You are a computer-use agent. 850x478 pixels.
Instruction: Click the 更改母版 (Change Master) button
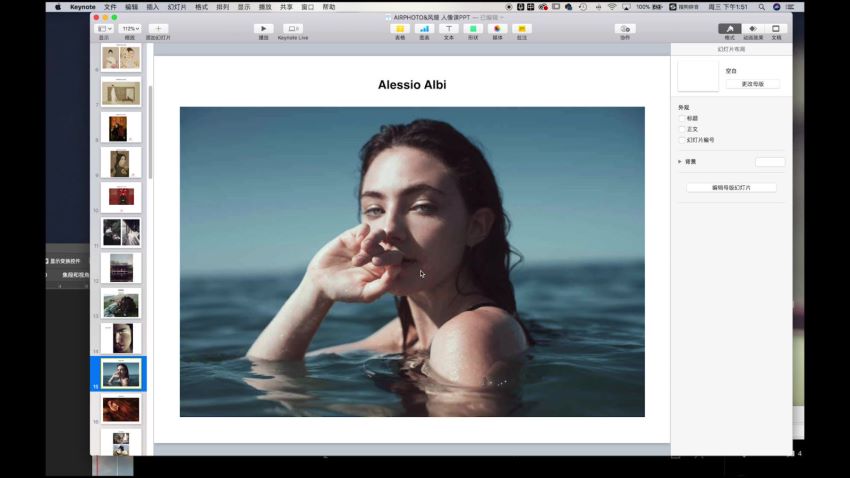click(x=752, y=84)
